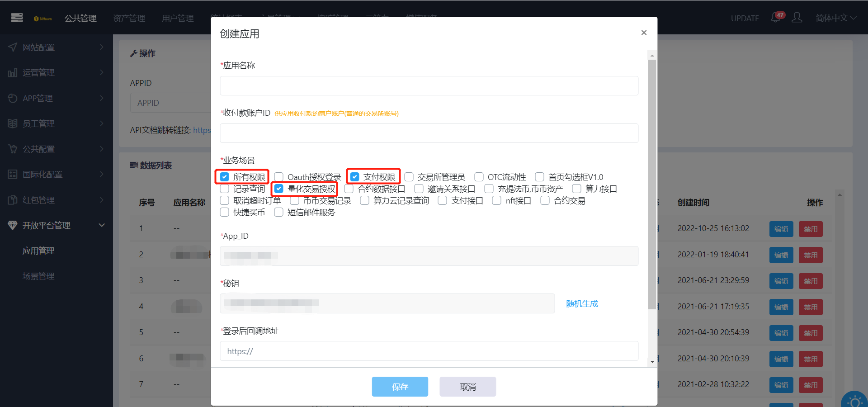Expand the 国际化配置 sidebar chevron
Screen dimensions: 868x407
click(101, 174)
